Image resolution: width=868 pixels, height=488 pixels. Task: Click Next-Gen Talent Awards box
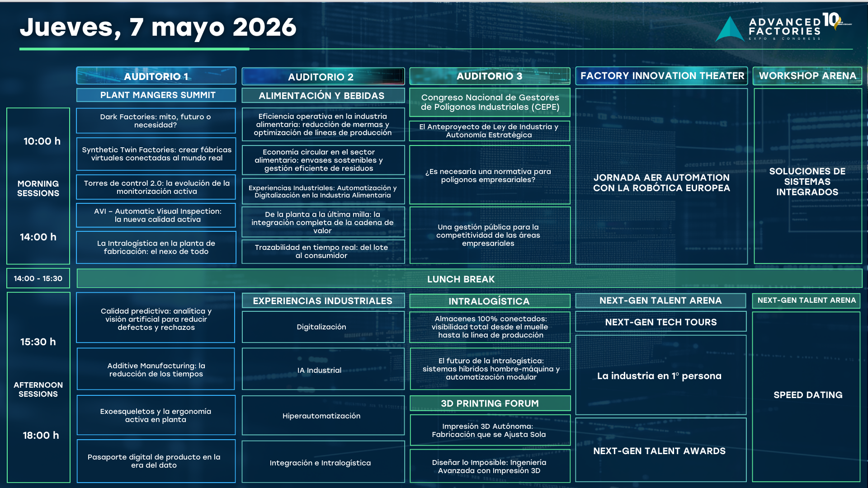pos(660,450)
